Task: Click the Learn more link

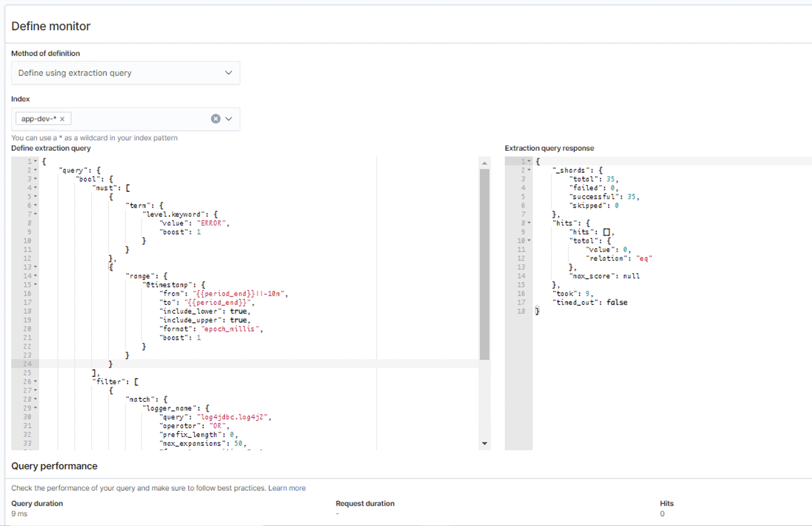Action: [x=287, y=488]
